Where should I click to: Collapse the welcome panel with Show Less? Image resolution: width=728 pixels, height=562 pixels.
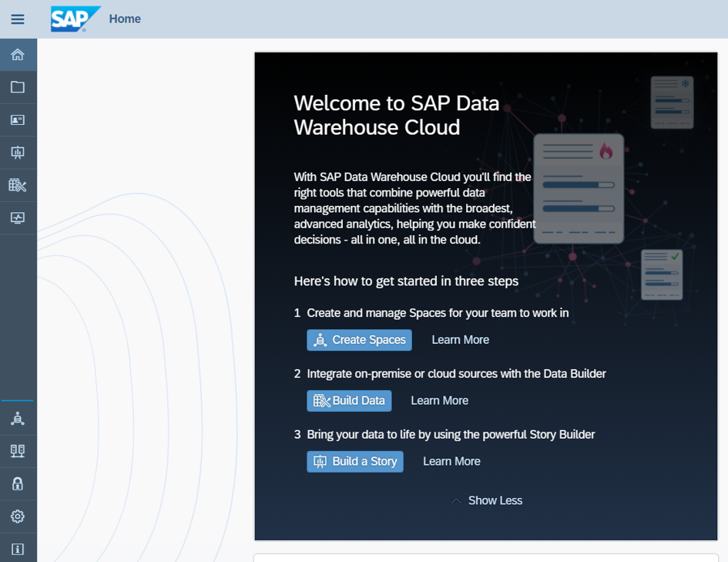point(487,500)
